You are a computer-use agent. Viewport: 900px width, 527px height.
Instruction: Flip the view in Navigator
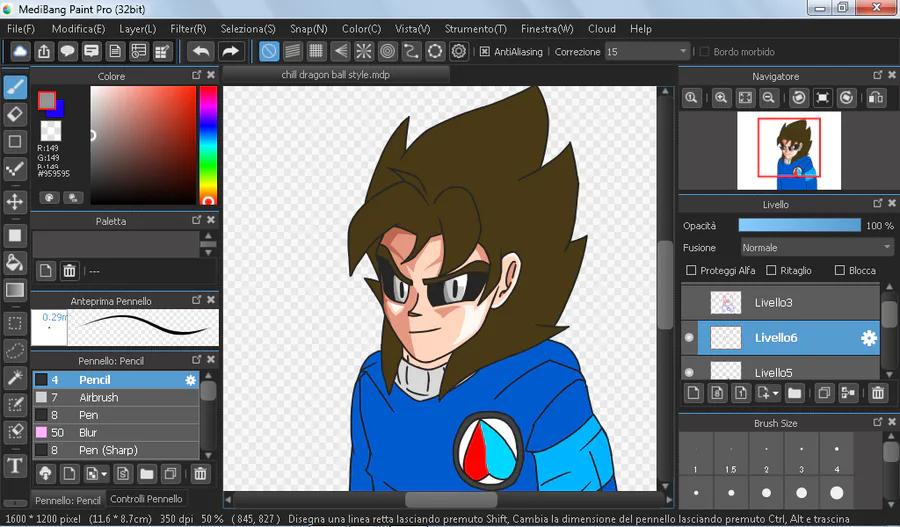pyautogui.click(x=876, y=98)
